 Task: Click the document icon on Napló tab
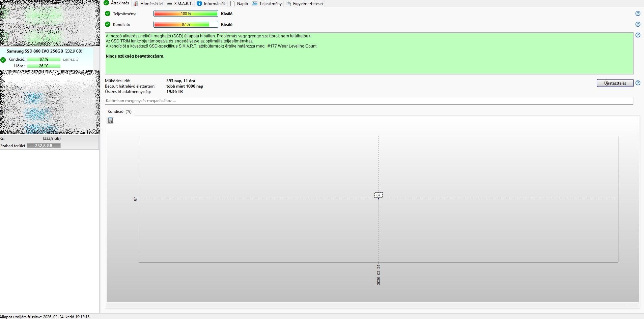point(232,3)
